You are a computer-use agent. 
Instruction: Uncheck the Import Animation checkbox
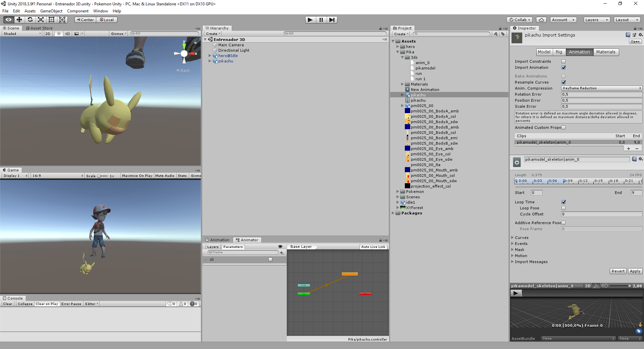(563, 67)
